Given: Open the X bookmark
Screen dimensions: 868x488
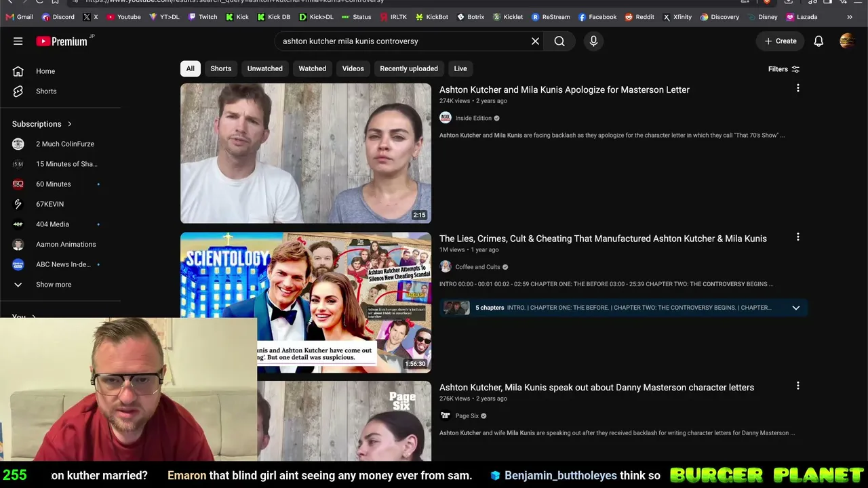Looking at the screenshot, I should (x=90, y=17).
